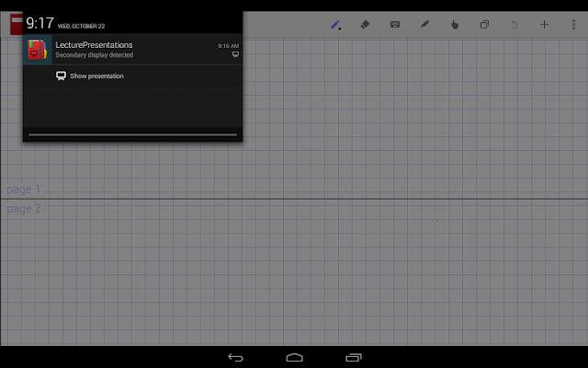This screenshot has width=588, height=368.
Task: Select the eraser tool
Action: point(365,25)
